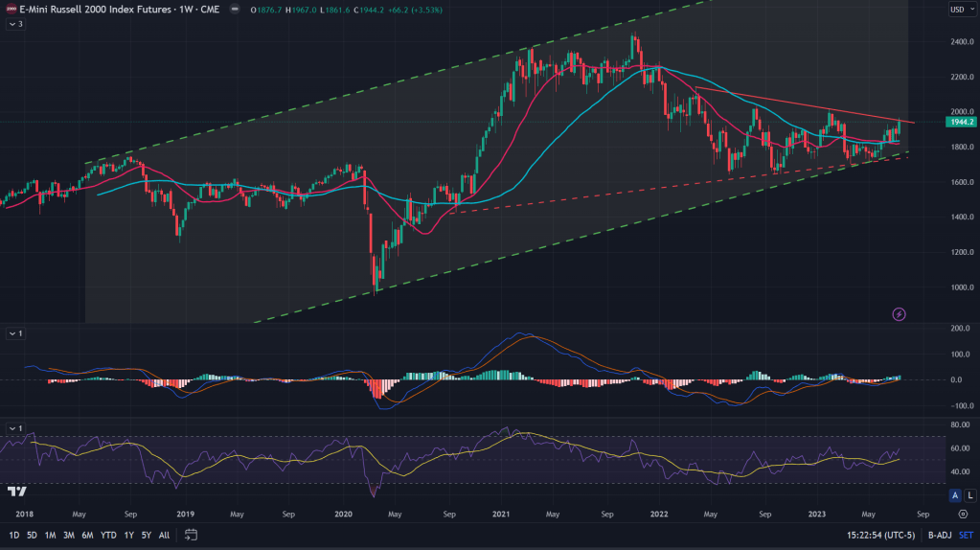
Task: Open chart settings gear on time axis
Action: [961, 514]
